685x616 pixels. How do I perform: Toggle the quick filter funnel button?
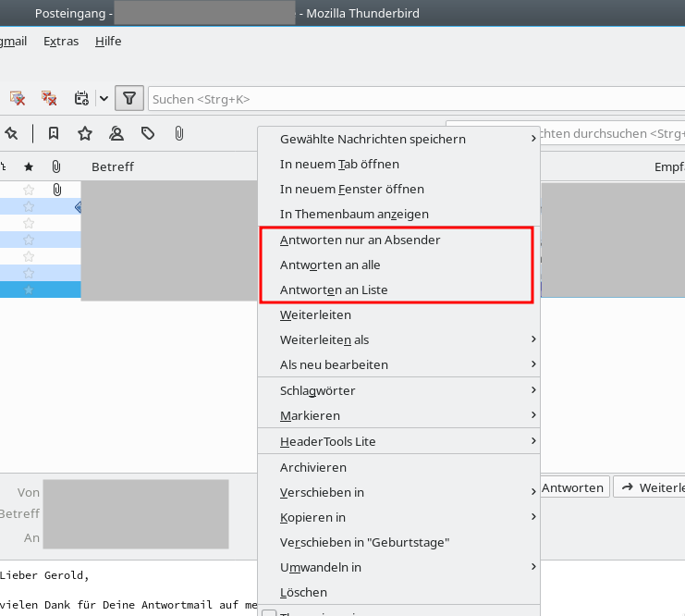coord(130,98)
